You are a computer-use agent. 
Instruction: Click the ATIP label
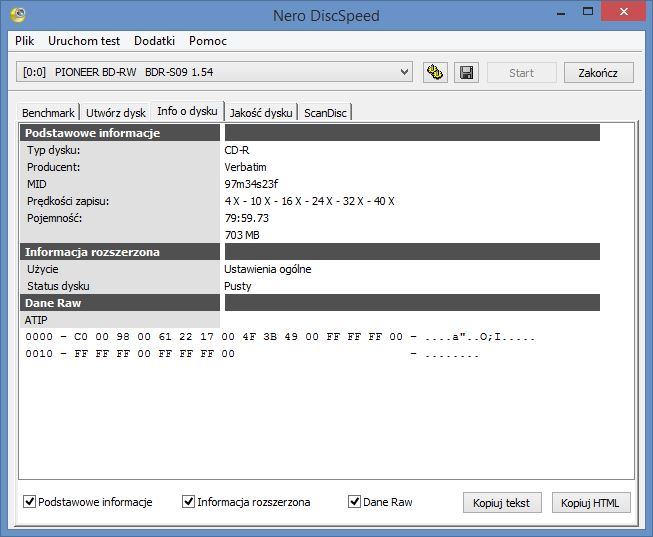[36, 320]
